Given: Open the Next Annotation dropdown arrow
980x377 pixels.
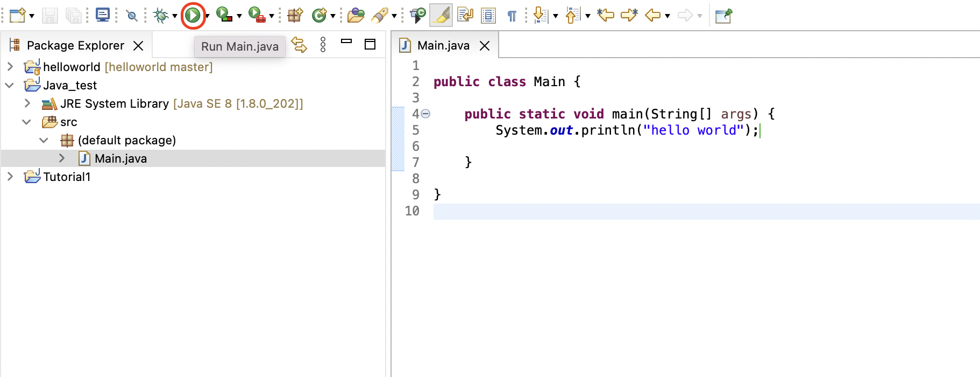Looking at the screenshot, I should pyautogui.click(x=556, y=16).
